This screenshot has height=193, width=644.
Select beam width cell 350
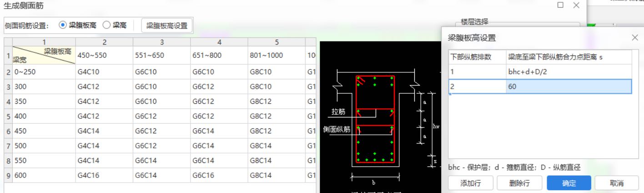tap(44, 102)
